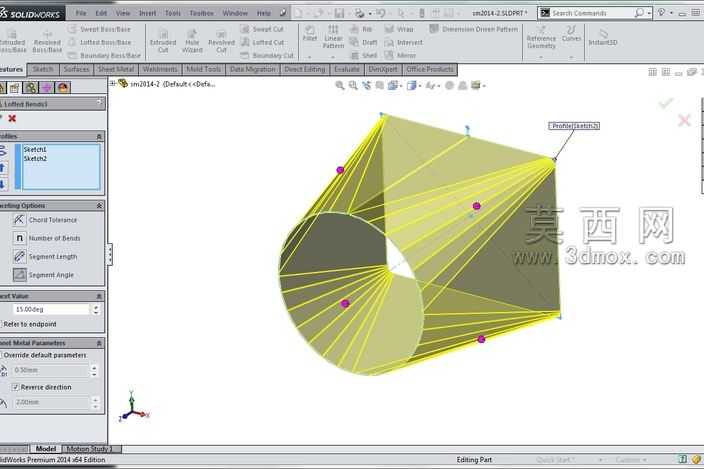Viewport: 704px width, 469px height.
Task: Select the Swept Boss/Base tool
Action: [x=99, y=29]
